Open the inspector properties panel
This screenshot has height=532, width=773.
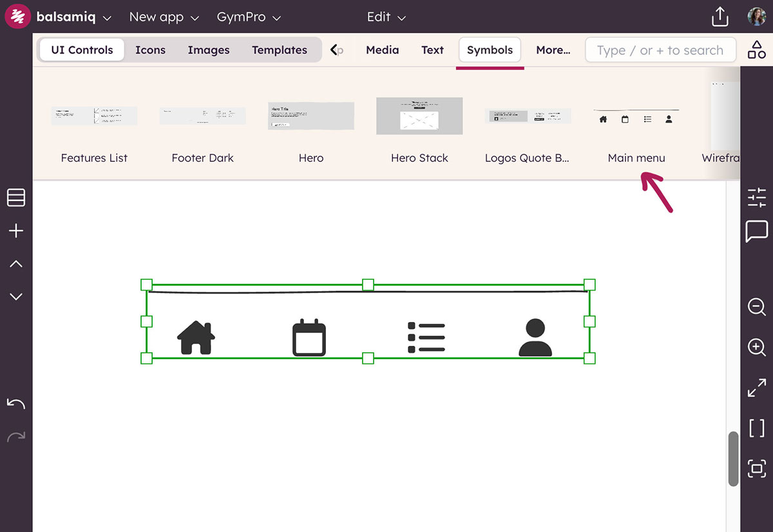point(756,198)
